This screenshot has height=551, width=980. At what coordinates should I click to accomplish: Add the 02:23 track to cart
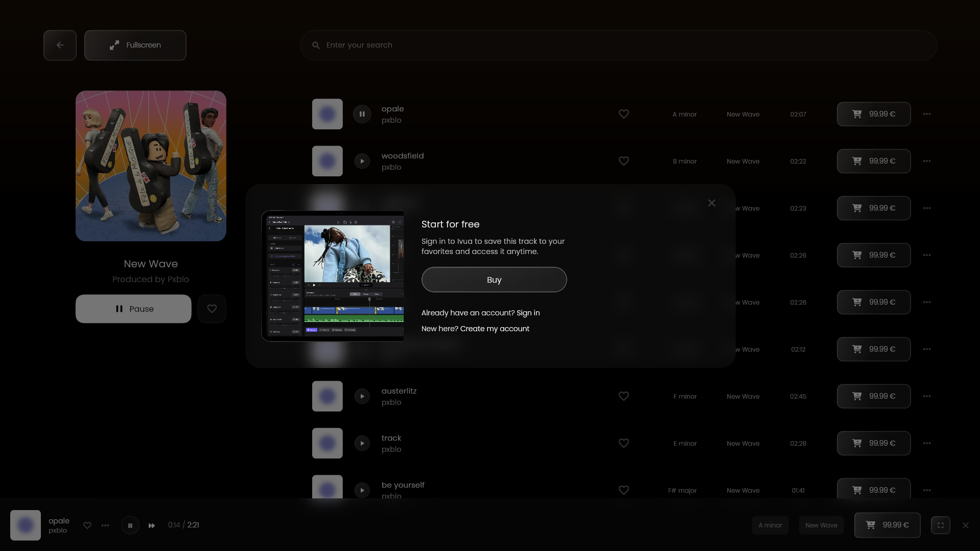coord(874,208)
